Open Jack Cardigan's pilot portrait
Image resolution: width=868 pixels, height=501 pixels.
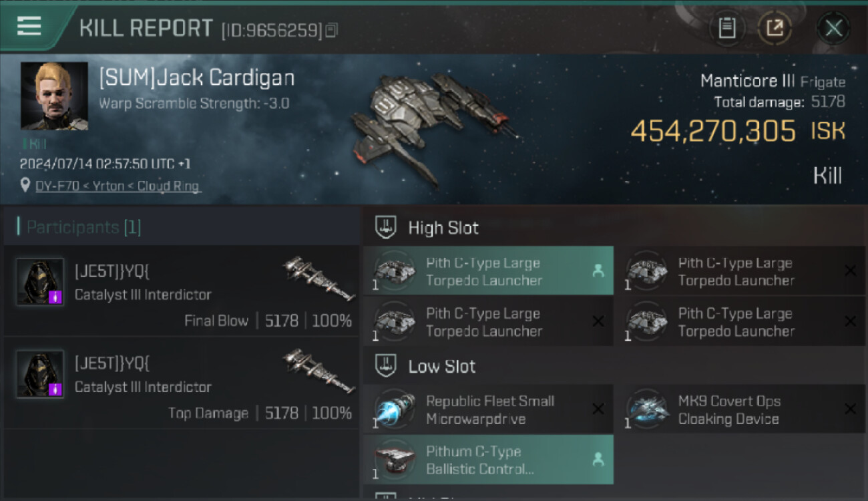54,96
